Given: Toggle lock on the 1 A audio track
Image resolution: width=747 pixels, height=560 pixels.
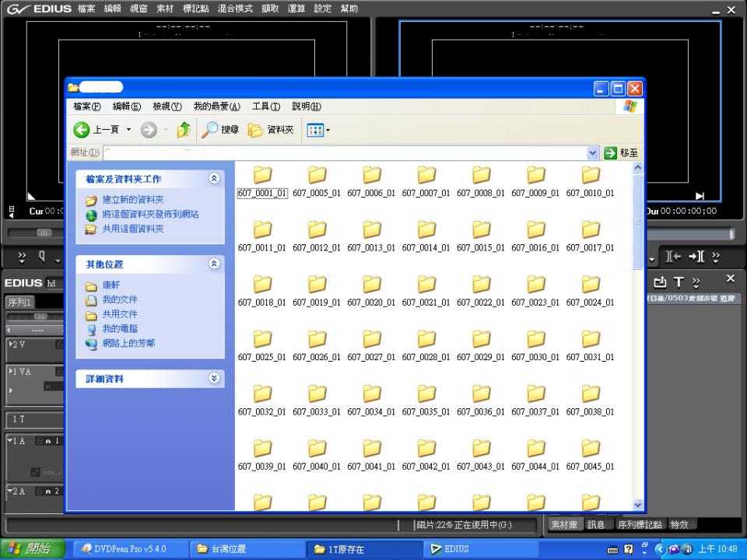Looking at the screenshot, I should [x=40, y=441].
